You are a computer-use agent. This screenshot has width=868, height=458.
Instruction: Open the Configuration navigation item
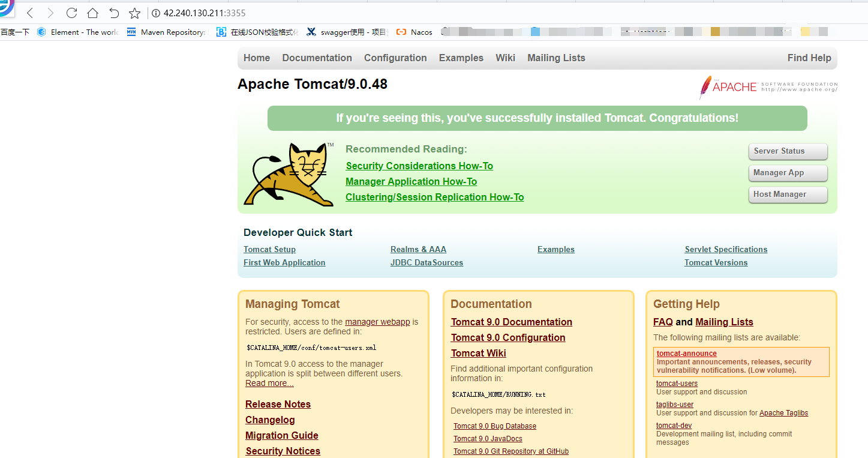pos(395,58)
